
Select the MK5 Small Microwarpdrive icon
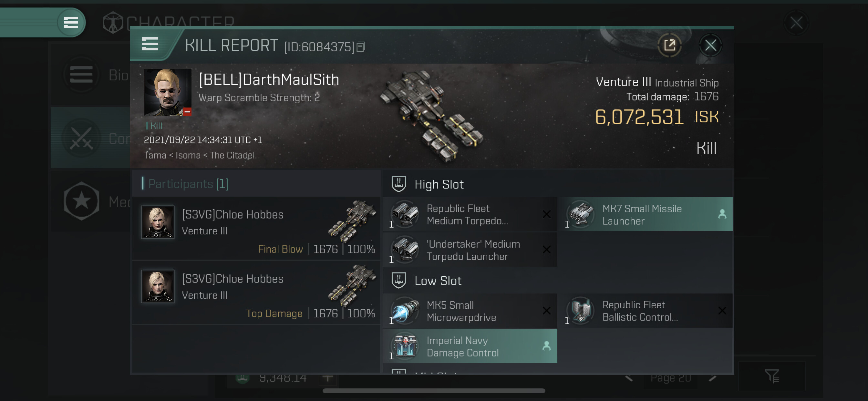coord(405,310)
